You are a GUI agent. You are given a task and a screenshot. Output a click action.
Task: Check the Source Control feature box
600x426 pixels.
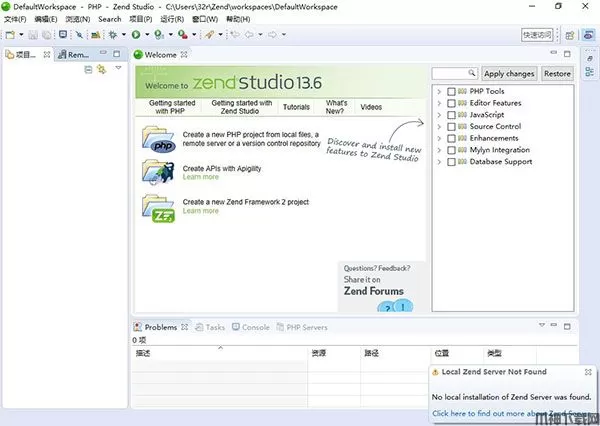[x=451, y=127]
